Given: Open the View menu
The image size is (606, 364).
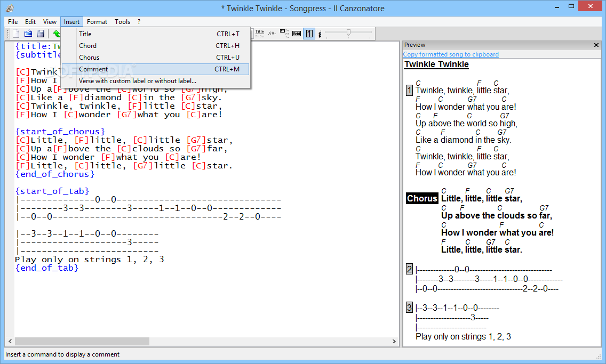Looking at the screenshot, I should 50,22.
